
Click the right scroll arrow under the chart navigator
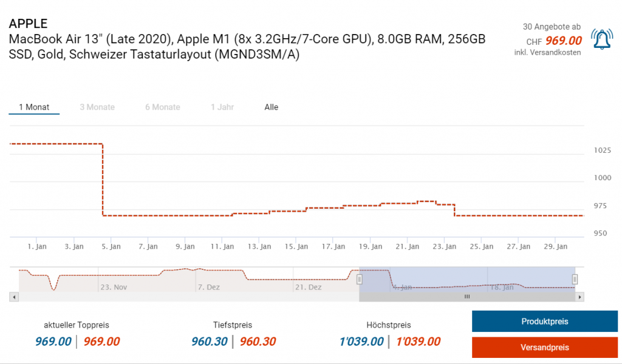click(579, 297)
